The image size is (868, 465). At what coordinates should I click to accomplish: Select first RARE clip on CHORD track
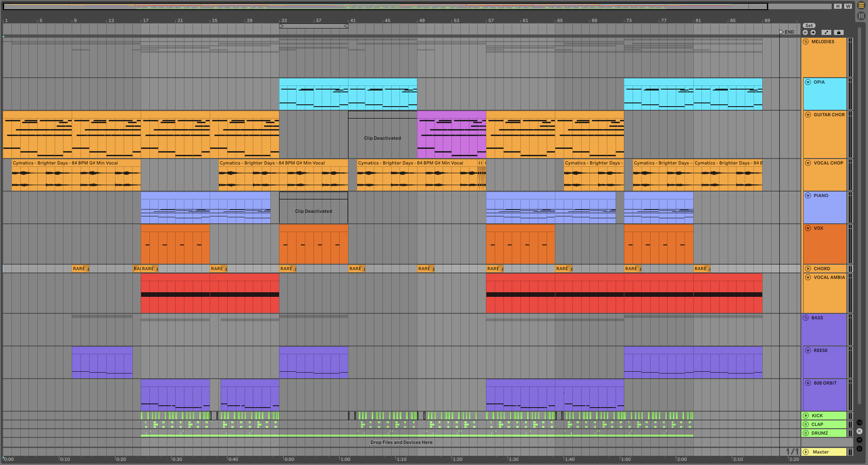point(80,269)
